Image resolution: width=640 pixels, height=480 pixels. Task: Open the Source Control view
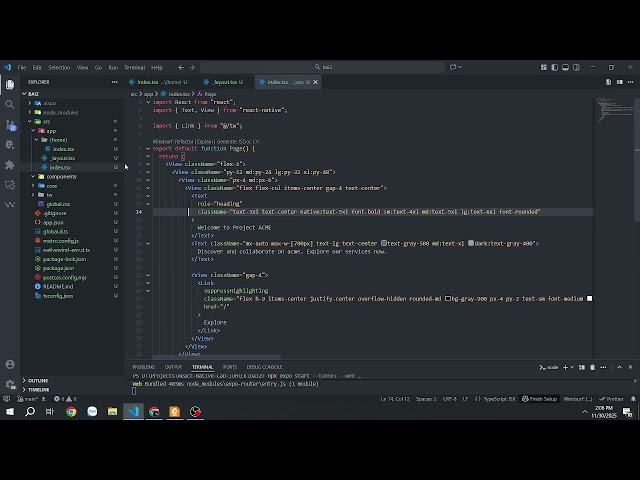[x=10, y=125]
